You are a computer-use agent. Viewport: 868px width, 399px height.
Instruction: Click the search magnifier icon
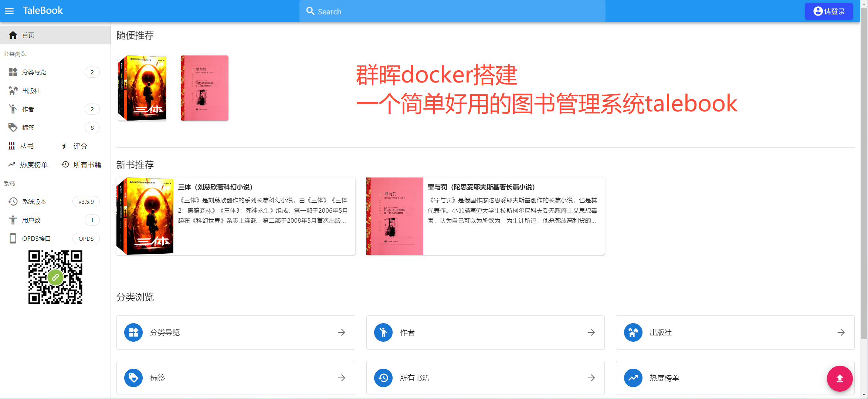point(310,11)
